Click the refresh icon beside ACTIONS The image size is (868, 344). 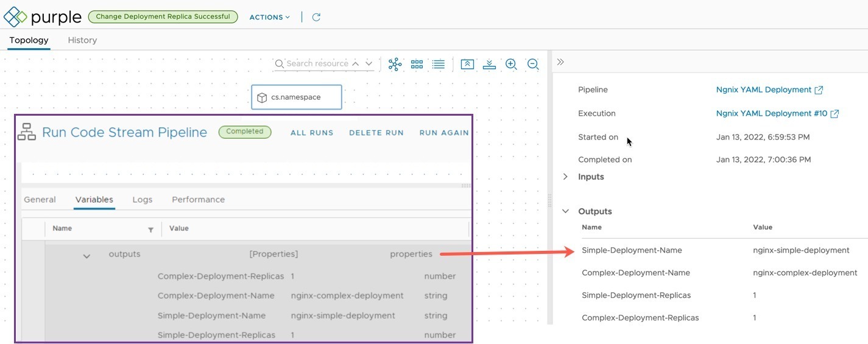click(316, 17)
